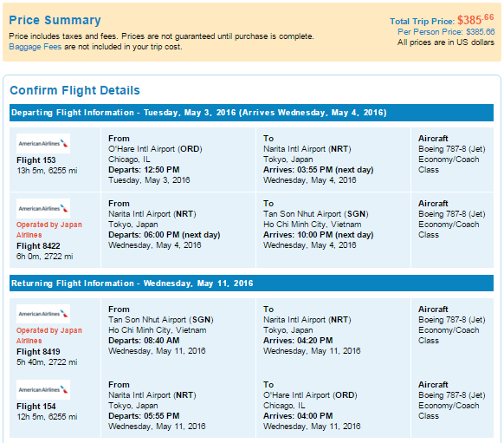Click Flight 8422 number label
This screenshot has height=443, width=504.
pos(38,246)
